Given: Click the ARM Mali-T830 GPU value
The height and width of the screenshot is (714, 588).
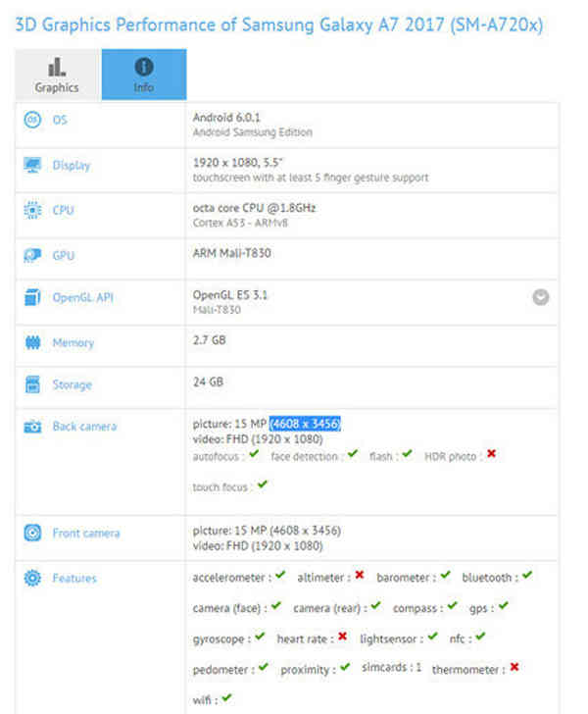Looking at the screenshot, I should pyautogui.click(x=232, y=253).
